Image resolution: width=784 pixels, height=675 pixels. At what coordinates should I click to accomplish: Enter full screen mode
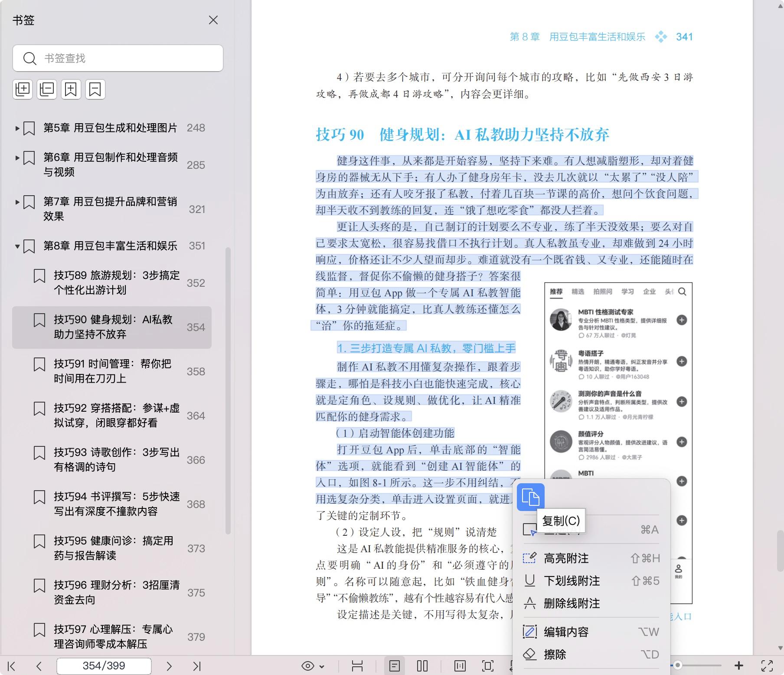pos(767,665)
